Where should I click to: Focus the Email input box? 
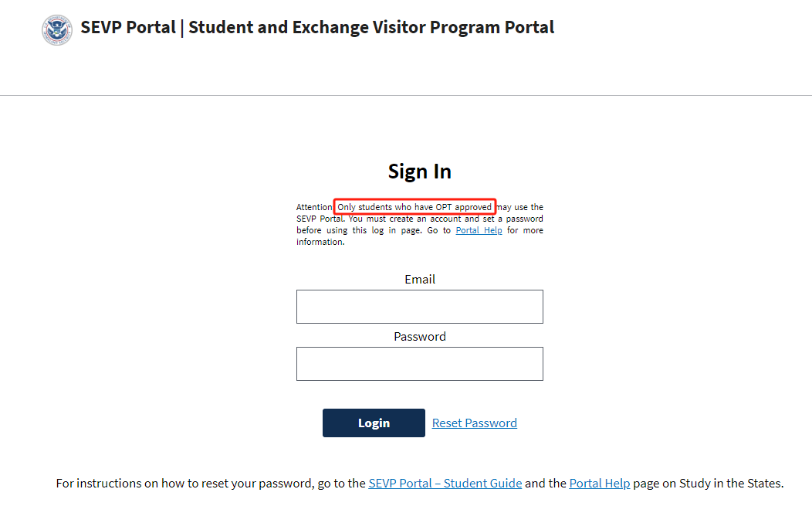[419, 307]
